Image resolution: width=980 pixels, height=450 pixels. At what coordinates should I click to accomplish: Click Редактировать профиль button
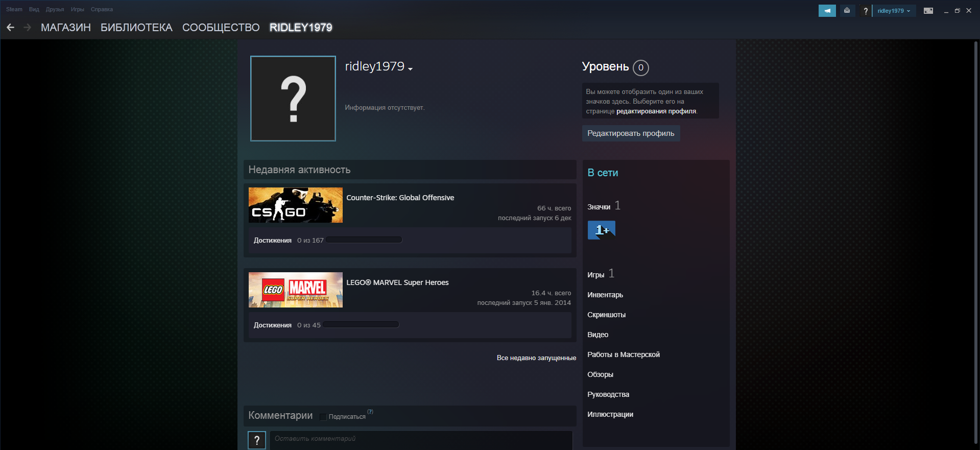pyautogui.click(x=631, y=133)
